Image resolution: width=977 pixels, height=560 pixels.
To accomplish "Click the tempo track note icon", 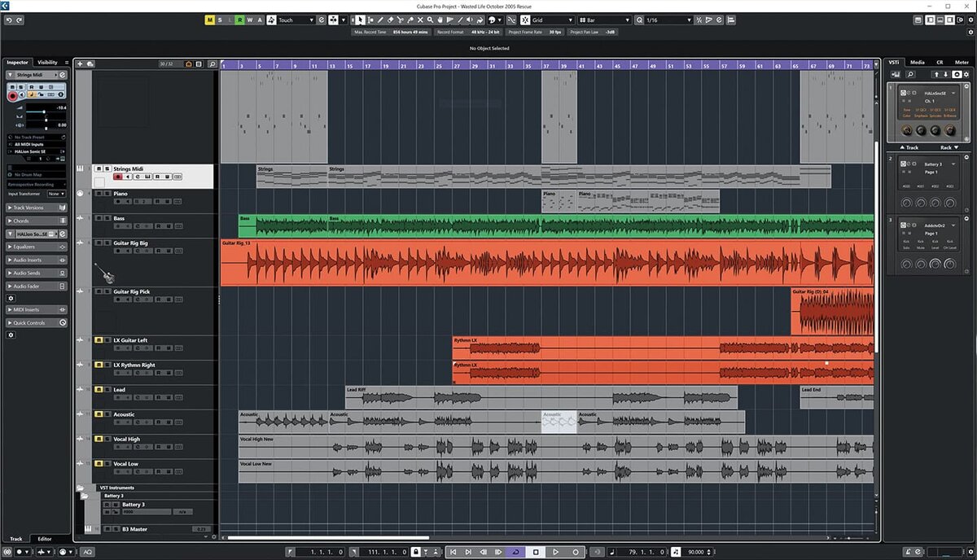I will click(676, 552).
